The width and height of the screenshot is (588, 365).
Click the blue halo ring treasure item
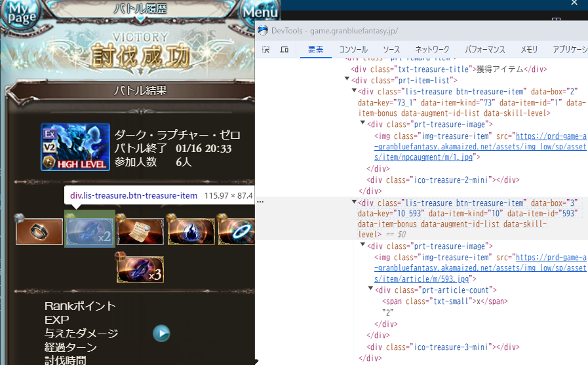pos(237,231)
